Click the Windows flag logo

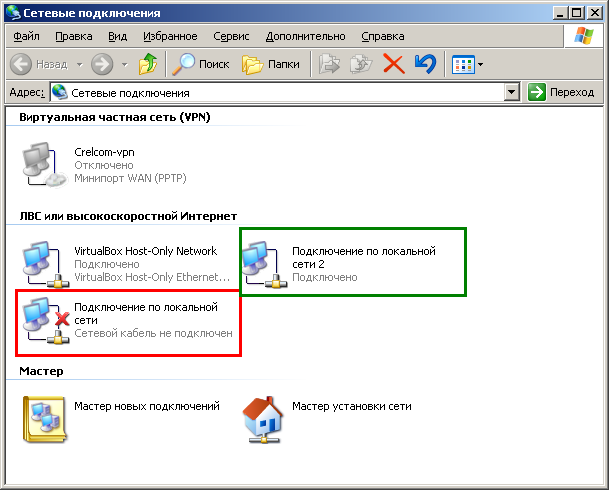584,36
